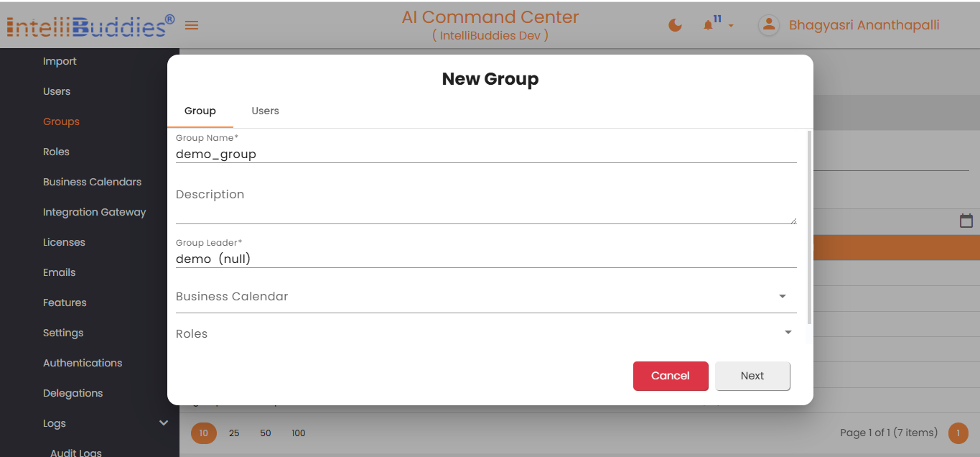Expand the Logs section chevron
The width and height of the screenshot is (980, 457).
point(164,423)
